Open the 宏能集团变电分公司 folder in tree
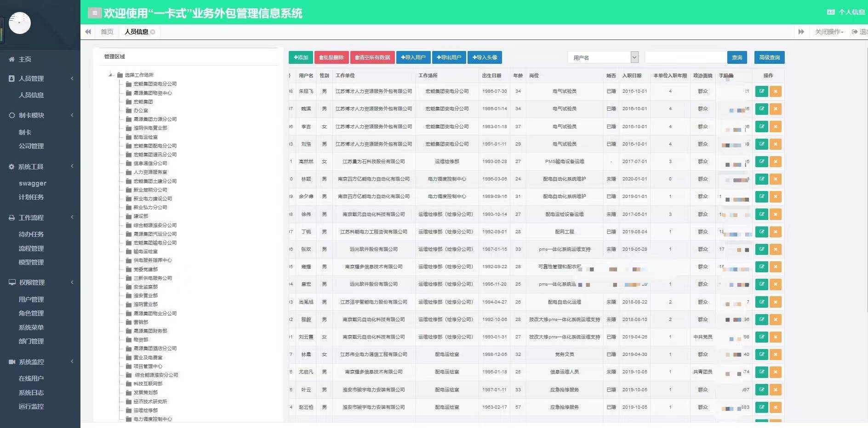 point(154,84)
